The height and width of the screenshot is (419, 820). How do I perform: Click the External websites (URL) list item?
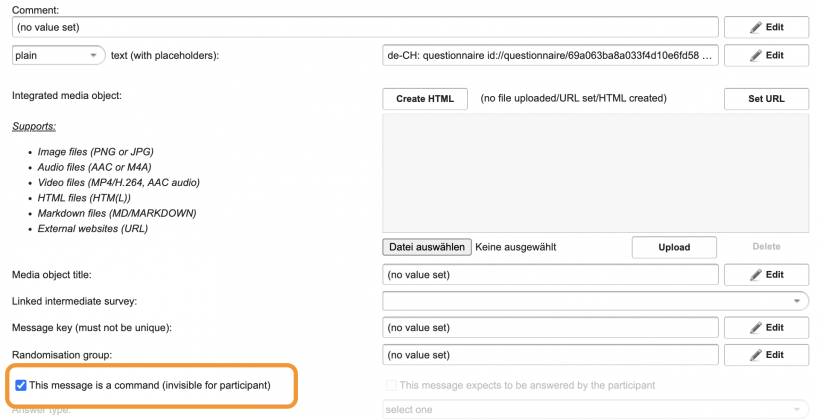pyautogui.click(x=93, y=229)
